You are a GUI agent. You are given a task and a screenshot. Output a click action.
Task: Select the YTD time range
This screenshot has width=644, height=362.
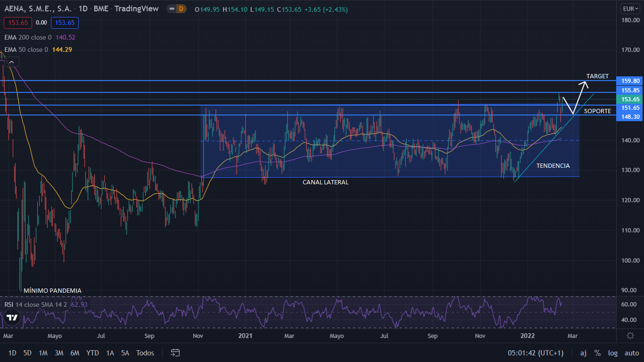pyautogui.click(x=92, y=353)
